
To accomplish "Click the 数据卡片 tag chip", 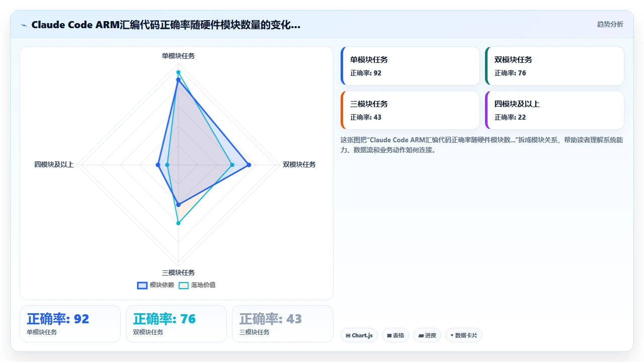I will click(463, 335).
